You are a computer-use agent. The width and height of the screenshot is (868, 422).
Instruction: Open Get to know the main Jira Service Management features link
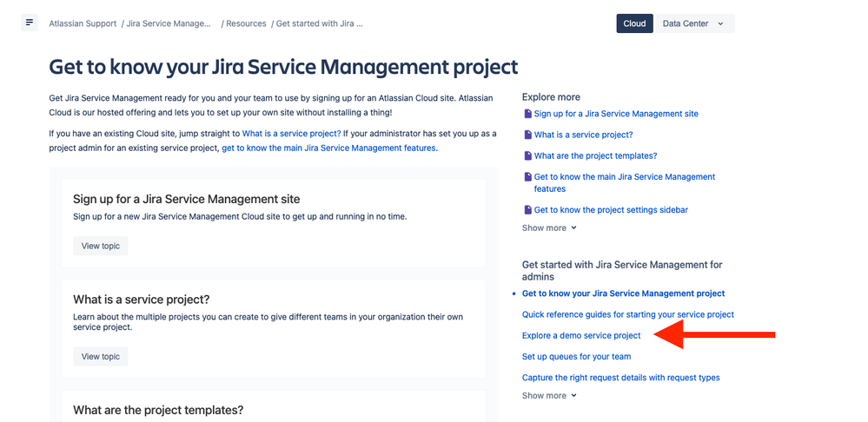(625, 183)
